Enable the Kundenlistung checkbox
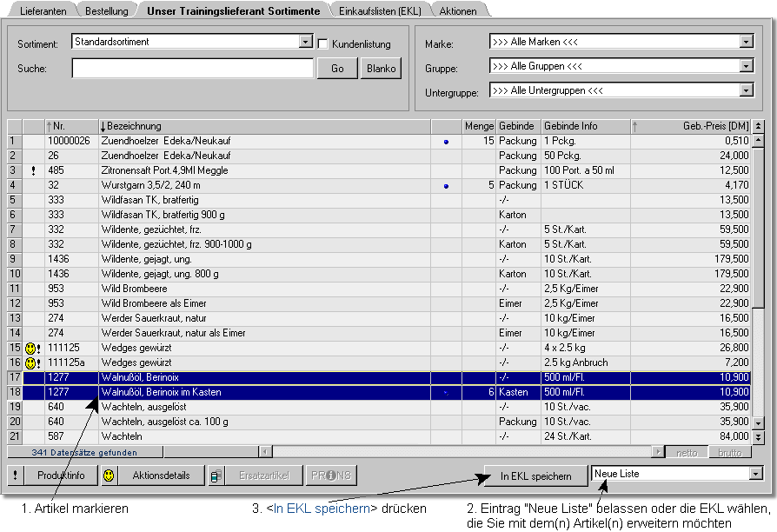Screen dimensions: 777x532 (x=323, y=43)
